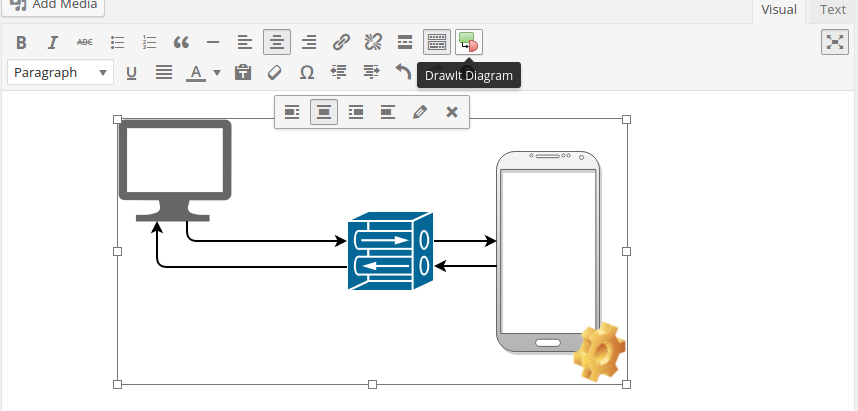Click the Remove link broken-chain icon

[x=373, y=42]
